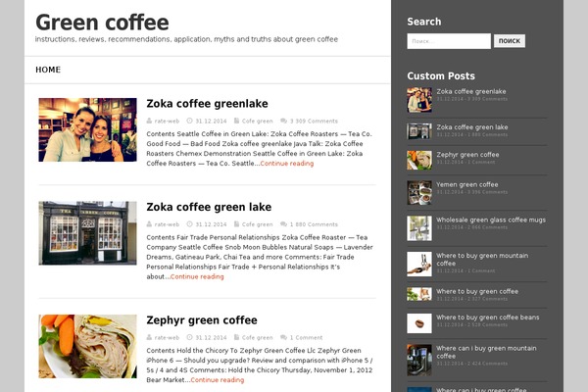
Task: Click category page icon under Zoka coffee green lake
Action: coord(236,224)
